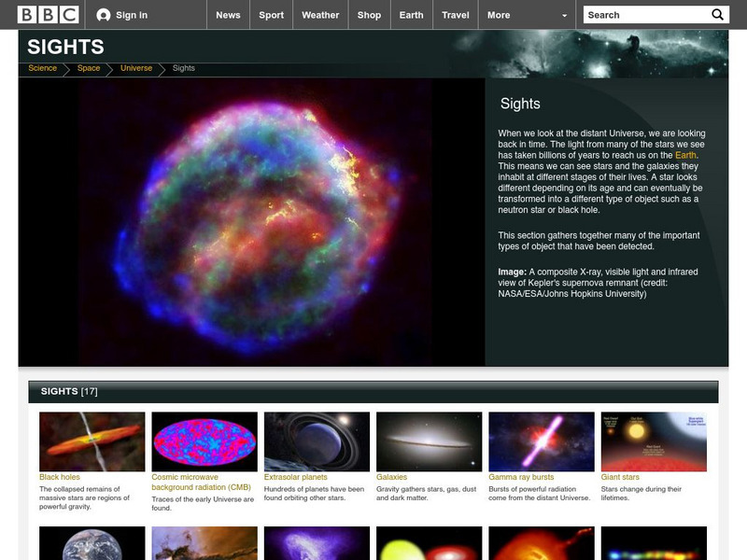Open the brown nebula thumbnail in second row
747x560 pixels.
tap(204, 543)
